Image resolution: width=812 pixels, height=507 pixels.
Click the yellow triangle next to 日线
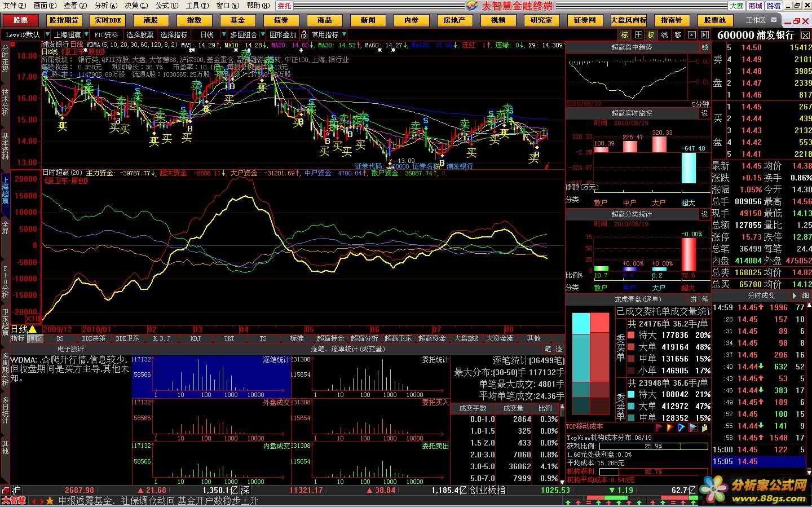click(x=33, y=329)
